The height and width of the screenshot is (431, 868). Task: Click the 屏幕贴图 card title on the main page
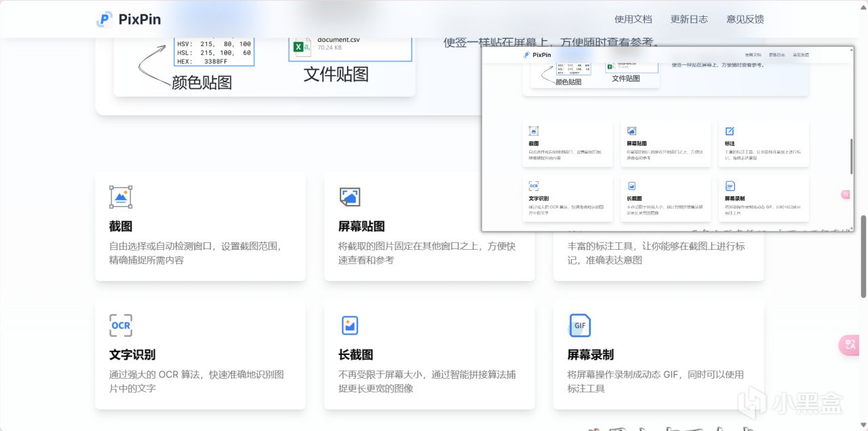tap(361, 227)
